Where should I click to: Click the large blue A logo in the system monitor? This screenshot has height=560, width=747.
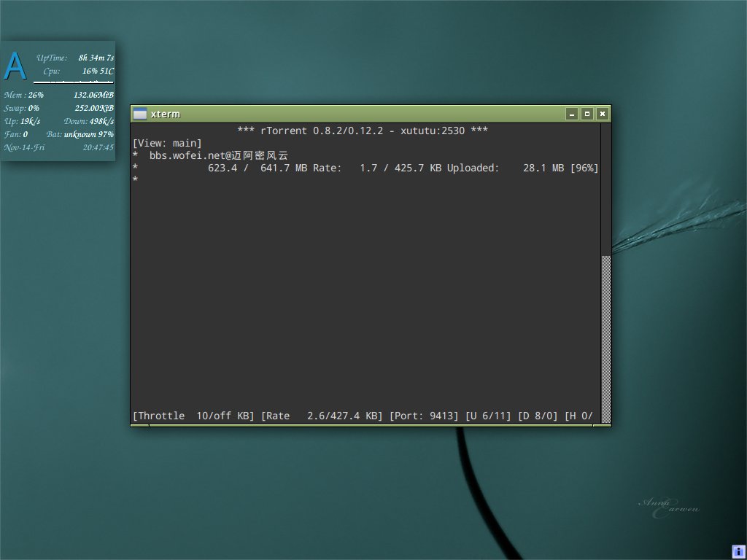pos(15,65)
